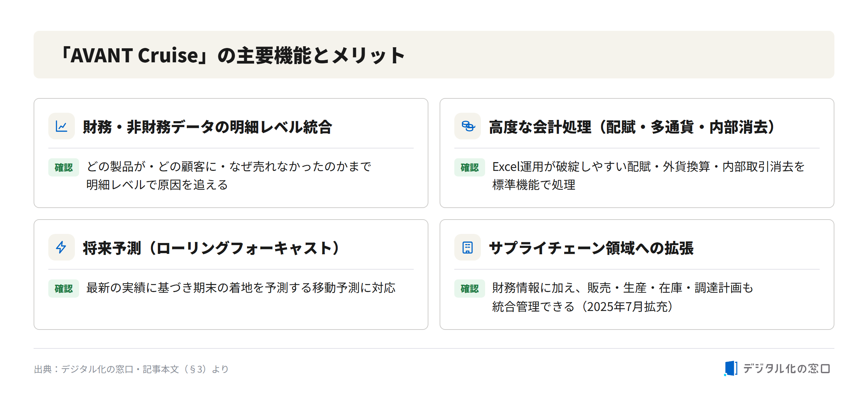
Task: Click description text starting どの製品が
Action: pyautogui.click(x=229, y=175)
